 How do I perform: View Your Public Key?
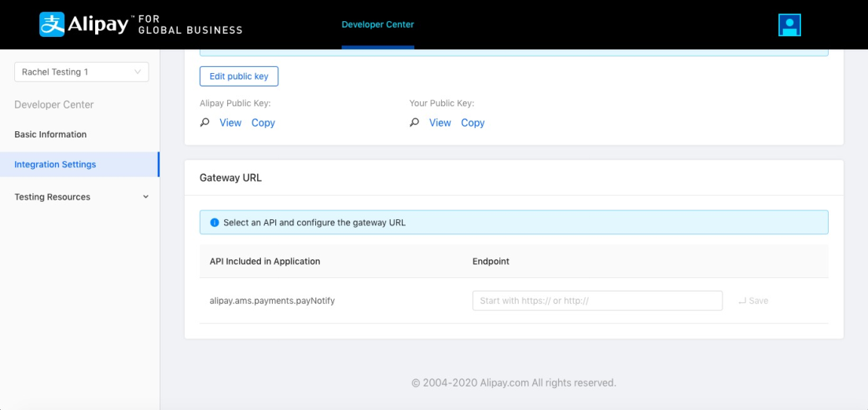(x=440, y=123)
